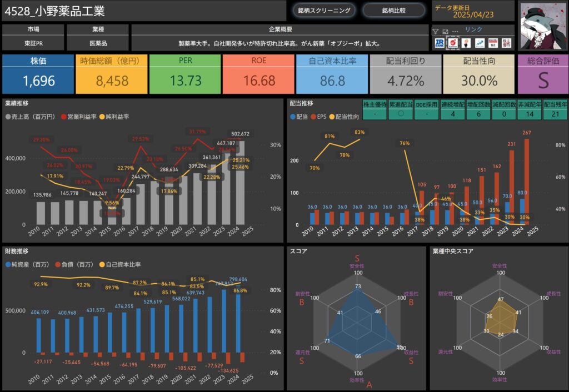Image resolution: width=569 pixels, height=392 pixels.
Task: Click the 76% payout ratio label
Action: pos(405,143)
